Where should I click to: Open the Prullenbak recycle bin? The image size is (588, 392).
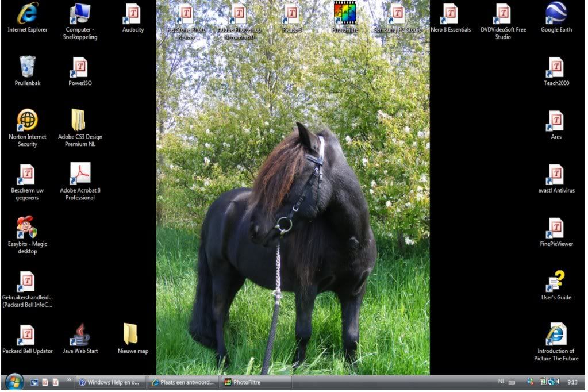(x=27, y=67)
